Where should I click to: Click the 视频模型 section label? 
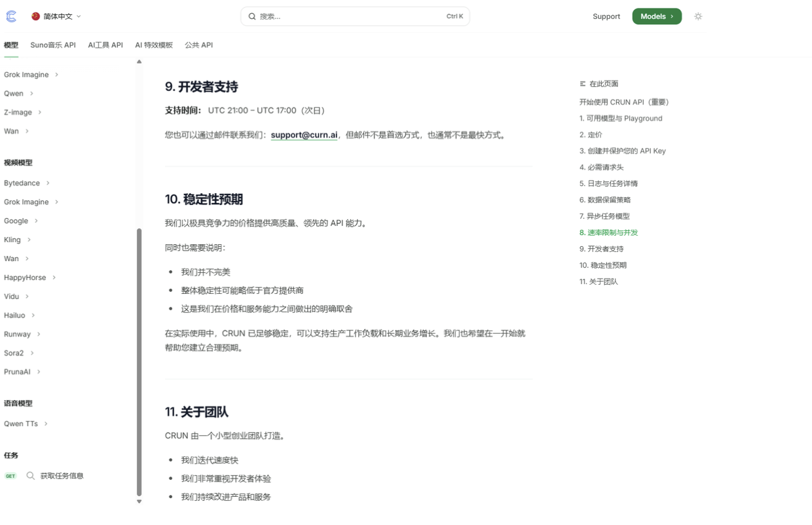pos(18,163)
